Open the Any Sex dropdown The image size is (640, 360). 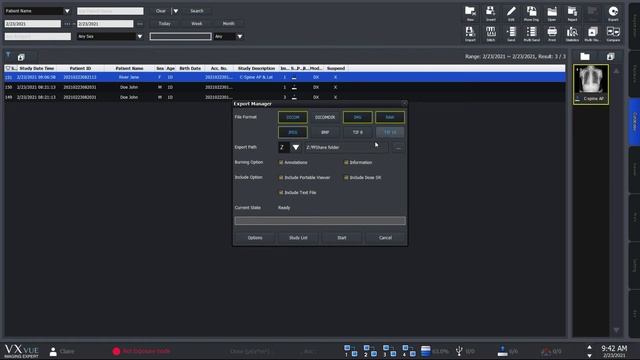click(140, 36)
